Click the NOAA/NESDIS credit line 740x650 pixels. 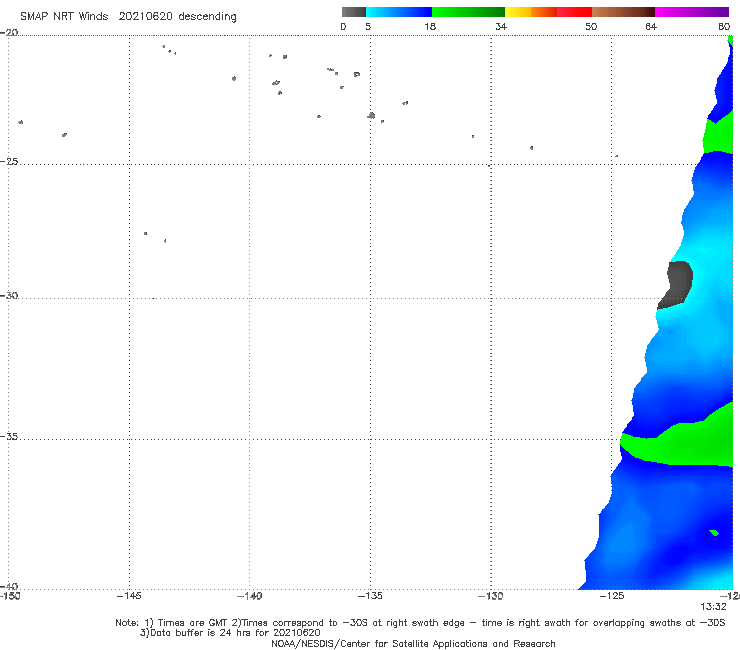click(413, 644)
